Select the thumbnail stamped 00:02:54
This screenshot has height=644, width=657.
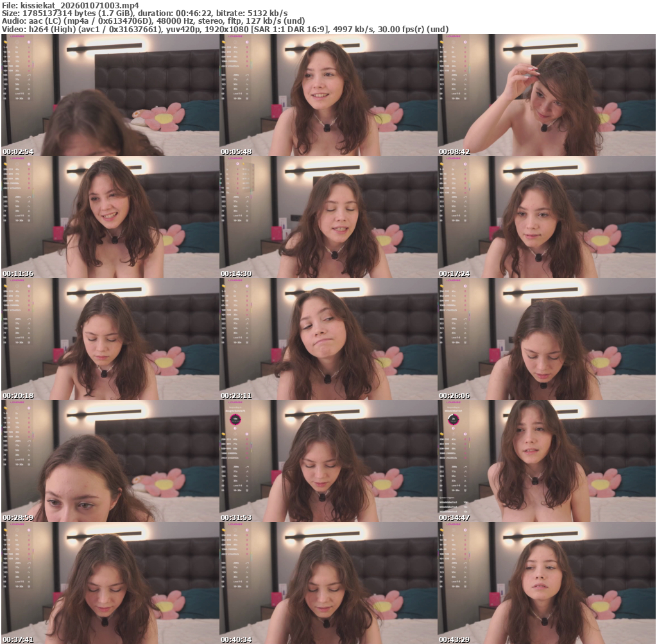(110, 95)
